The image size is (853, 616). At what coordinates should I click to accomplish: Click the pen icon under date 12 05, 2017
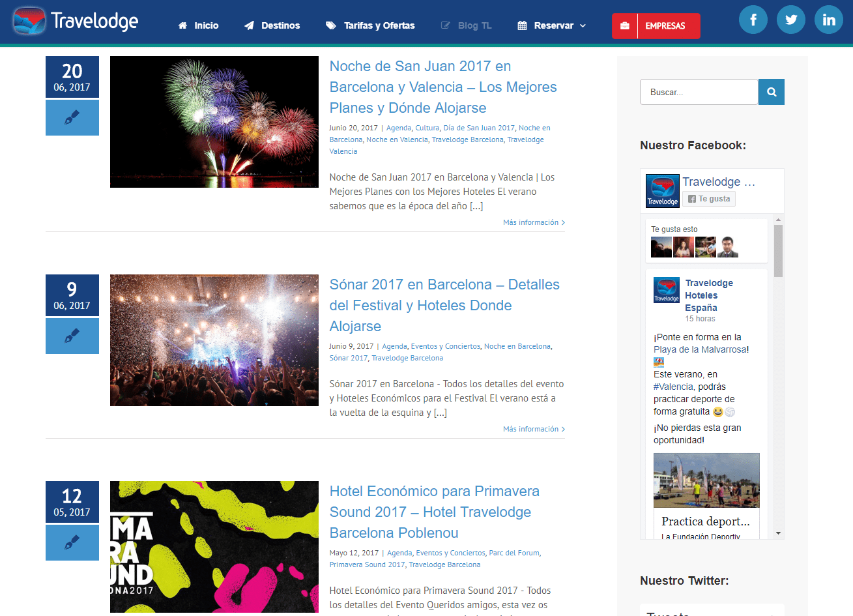(72, 543)
